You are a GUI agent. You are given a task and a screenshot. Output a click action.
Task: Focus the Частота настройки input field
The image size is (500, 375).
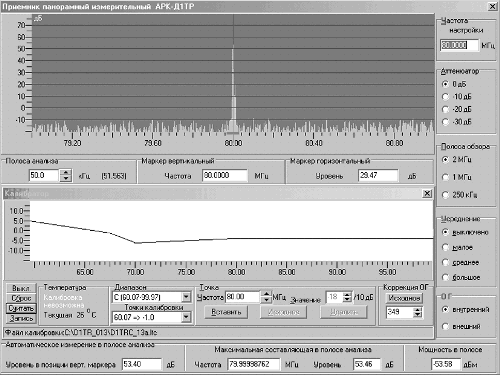459,45
